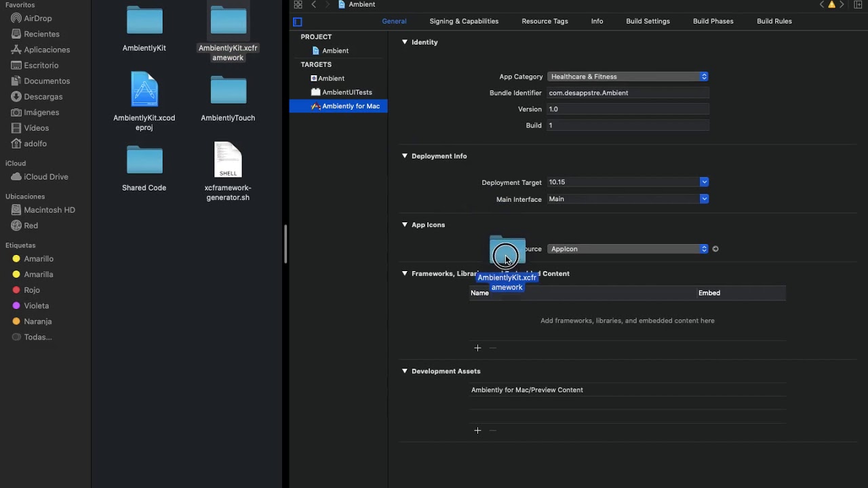The height and width of the screenshot is (488, 868).
Task: Open the AppIcon source dropdown
Action: pos(628,249)
